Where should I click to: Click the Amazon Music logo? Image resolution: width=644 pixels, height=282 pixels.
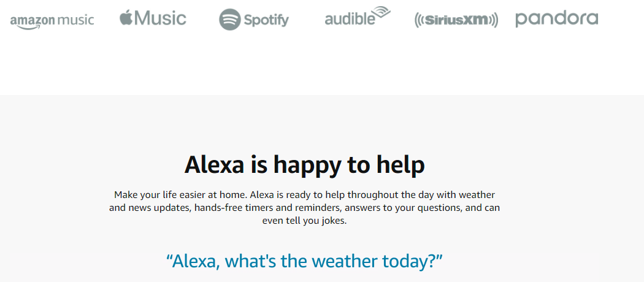tap(52, 21)
